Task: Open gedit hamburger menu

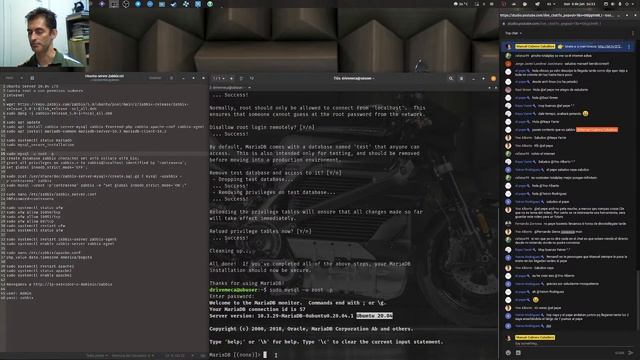Action: (x=171, y=78)
